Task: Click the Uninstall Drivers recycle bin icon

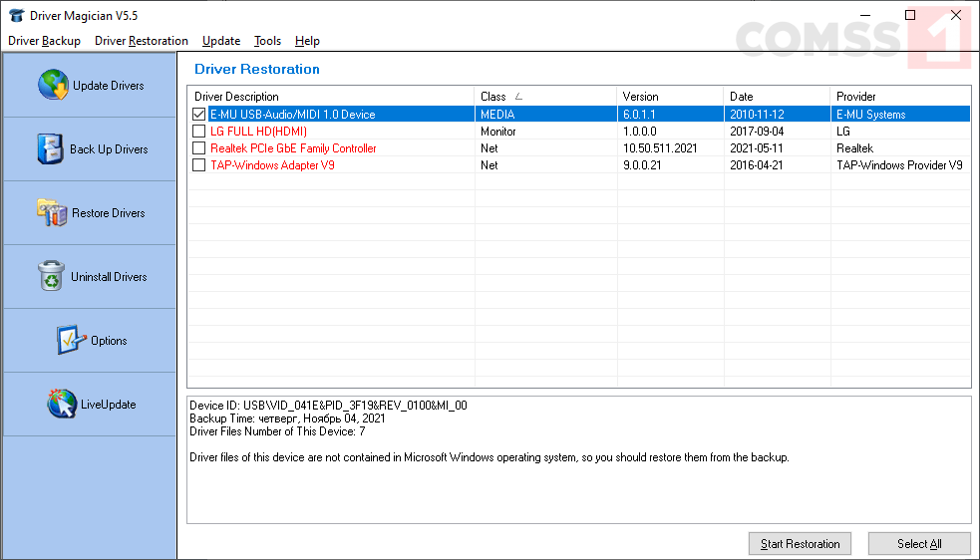Action: 51,276
